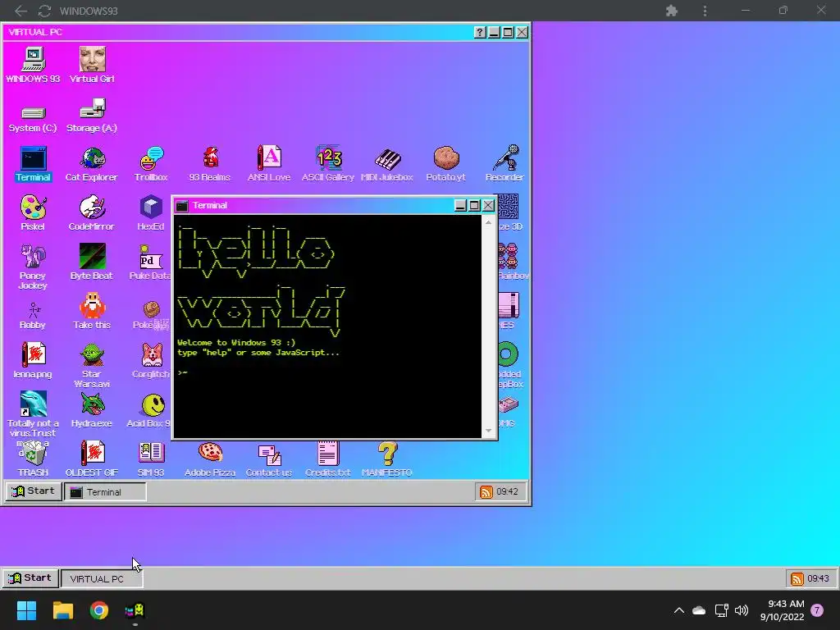
Task: Open Corglitch icon
Action: 152,361
